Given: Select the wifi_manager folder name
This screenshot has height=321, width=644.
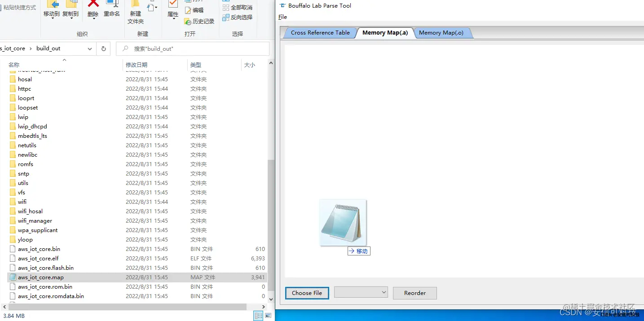Looking at the screenshot, I should pos(35,221).
